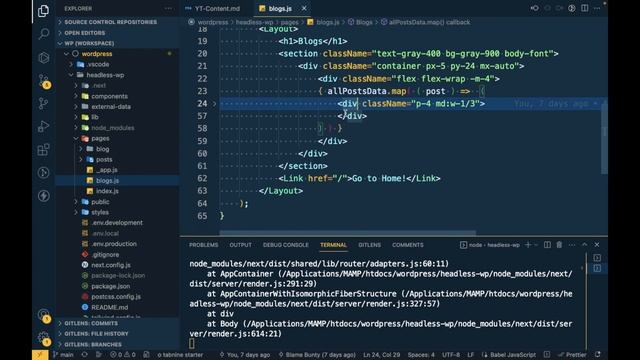Split the editor to the right
Screen dimensions: 640x360
(585, 8)
